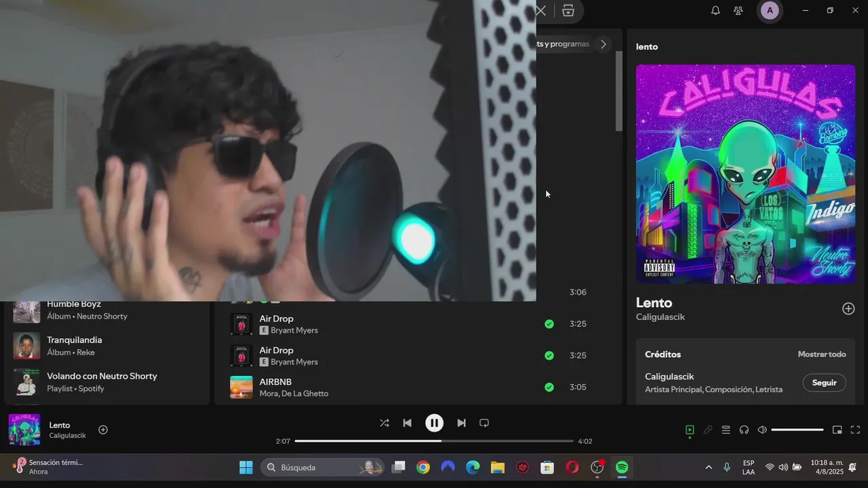Open the Caligulas album cover artwork
868x488 pixels.
pos(745,174)
